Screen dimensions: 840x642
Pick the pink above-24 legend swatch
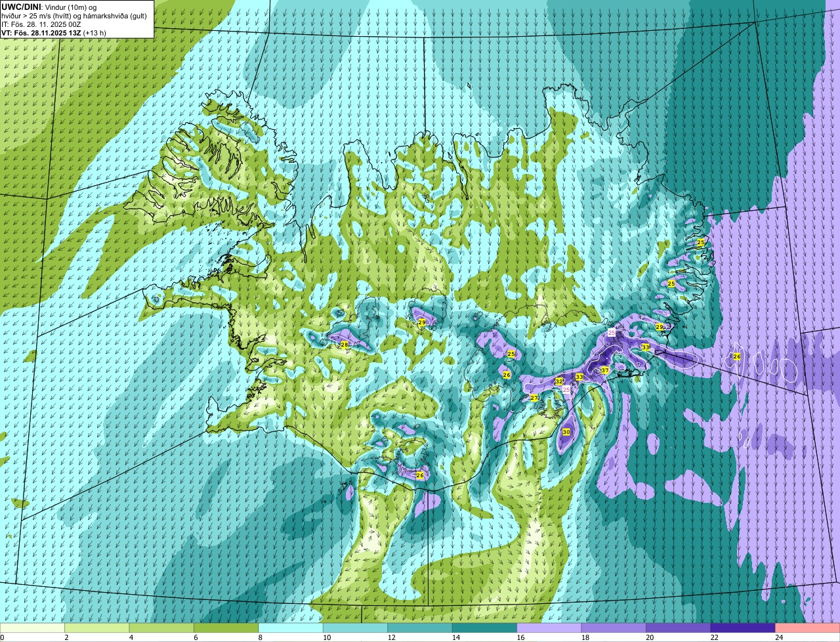tap(807, 628)
